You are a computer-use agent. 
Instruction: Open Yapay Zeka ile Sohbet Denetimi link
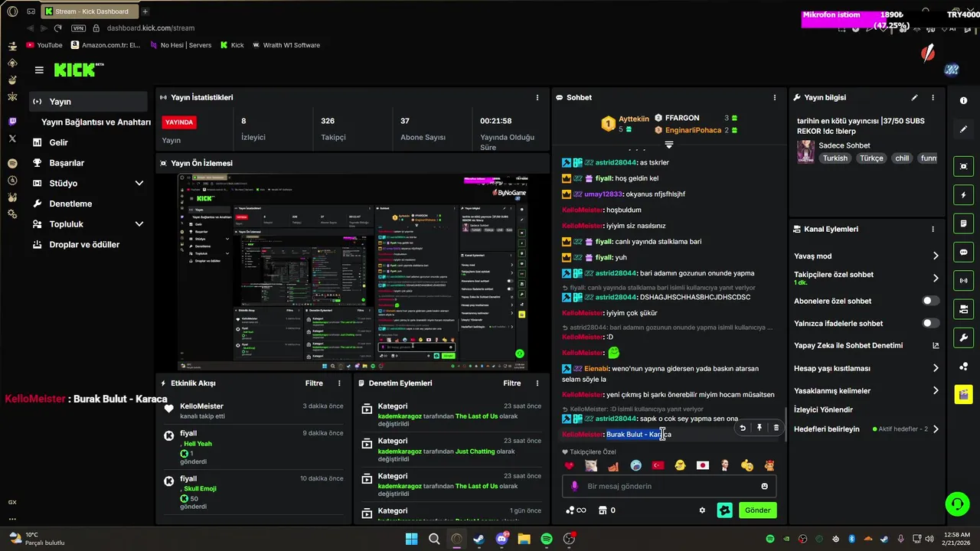(867, 346)
